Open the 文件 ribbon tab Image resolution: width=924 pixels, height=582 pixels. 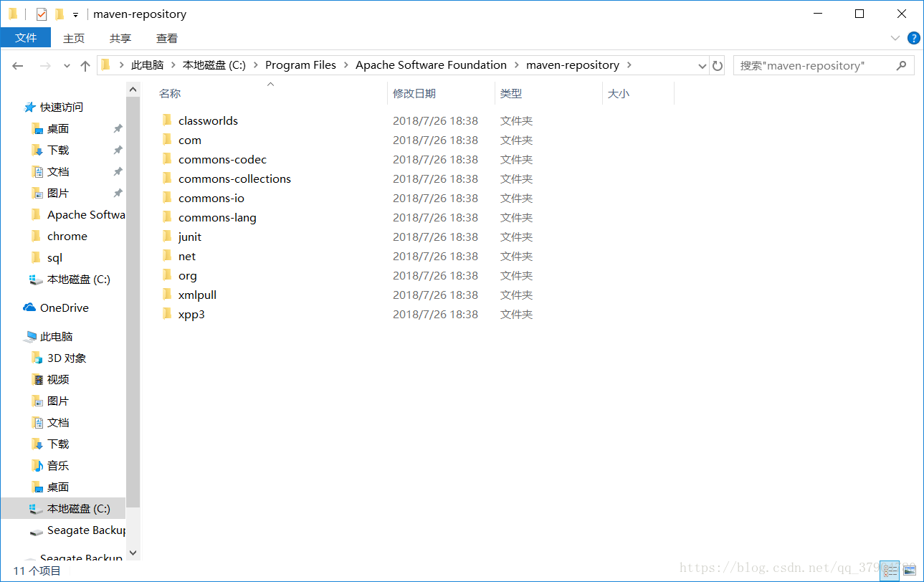coord(26,38)
